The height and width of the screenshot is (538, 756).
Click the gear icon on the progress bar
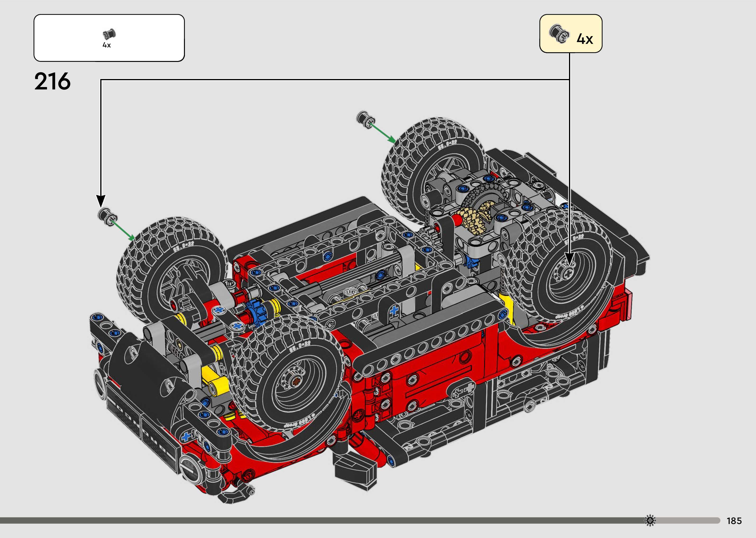tap(650, 520)
